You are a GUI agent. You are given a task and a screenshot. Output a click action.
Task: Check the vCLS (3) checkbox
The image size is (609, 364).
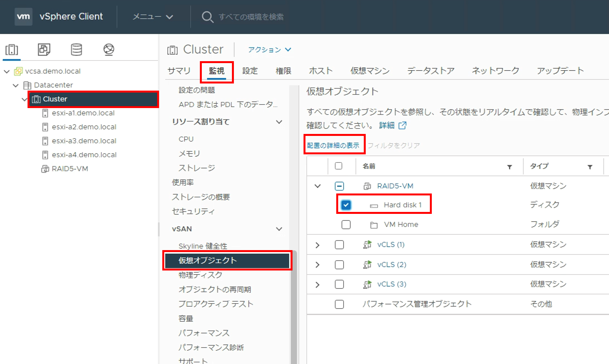click(x=339, y=284)
